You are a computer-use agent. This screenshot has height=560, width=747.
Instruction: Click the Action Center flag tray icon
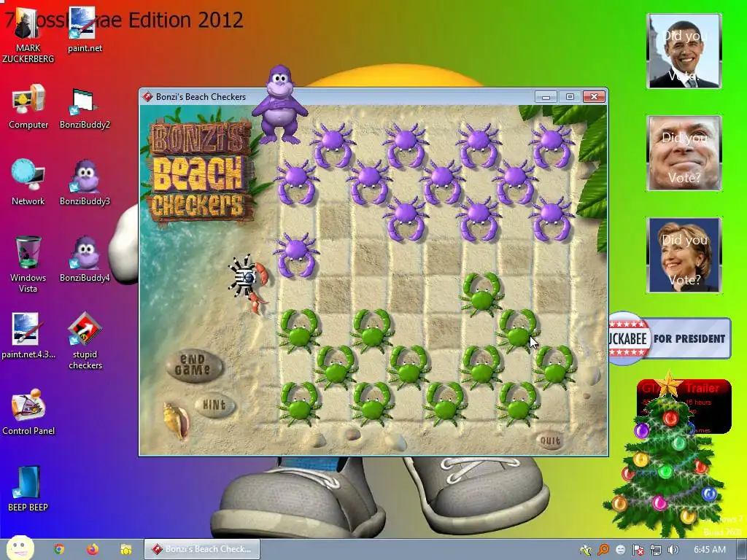(638, 550)
